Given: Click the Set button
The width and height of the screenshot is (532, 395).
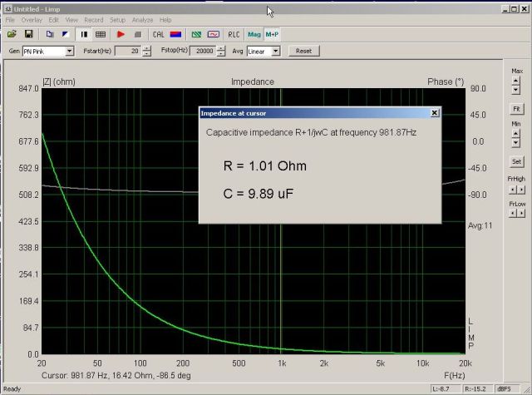Looking at the screenshot, I should click(516, 161).
